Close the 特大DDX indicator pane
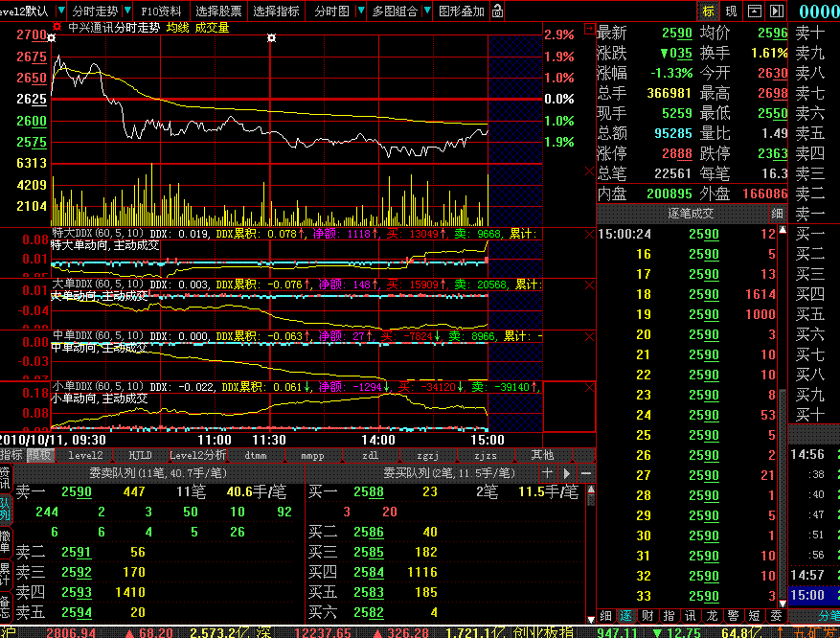 [589, 234]
